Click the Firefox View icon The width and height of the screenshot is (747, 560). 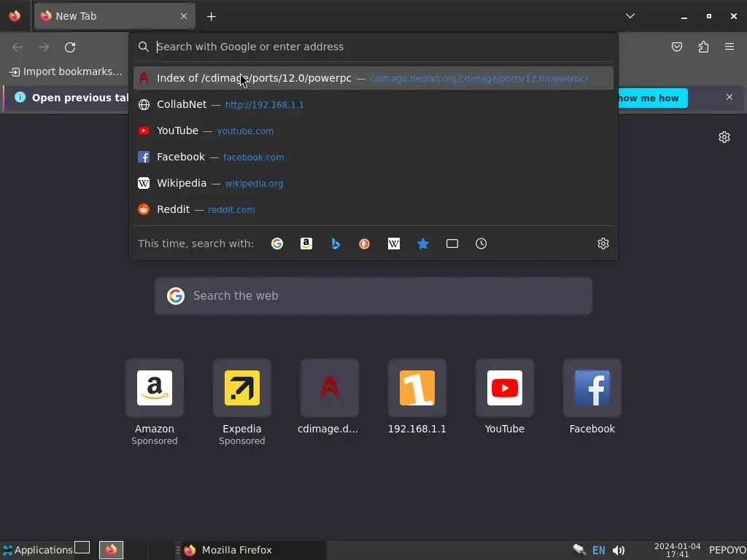[x=15, y=16]
